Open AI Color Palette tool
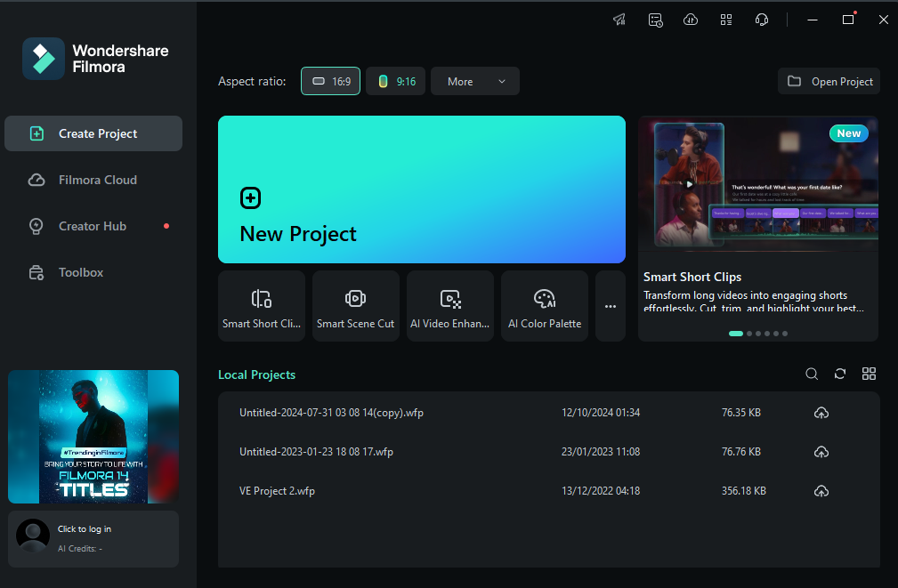This screenshot has width=898, height=588. 545,306
